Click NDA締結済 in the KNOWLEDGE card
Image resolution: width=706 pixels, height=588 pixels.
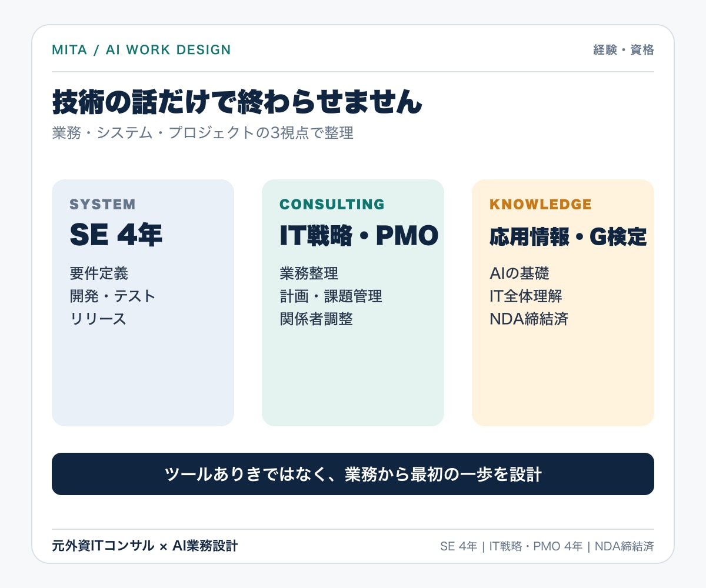[x=529, y=319]
